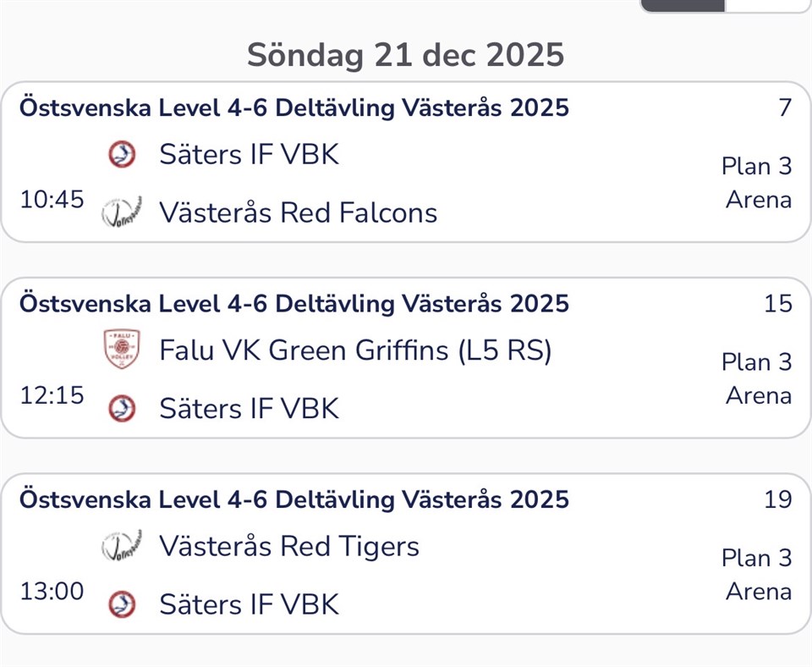Click the 10:45 start time
Viewport: 812px width, 667px height.
point(52,200)
